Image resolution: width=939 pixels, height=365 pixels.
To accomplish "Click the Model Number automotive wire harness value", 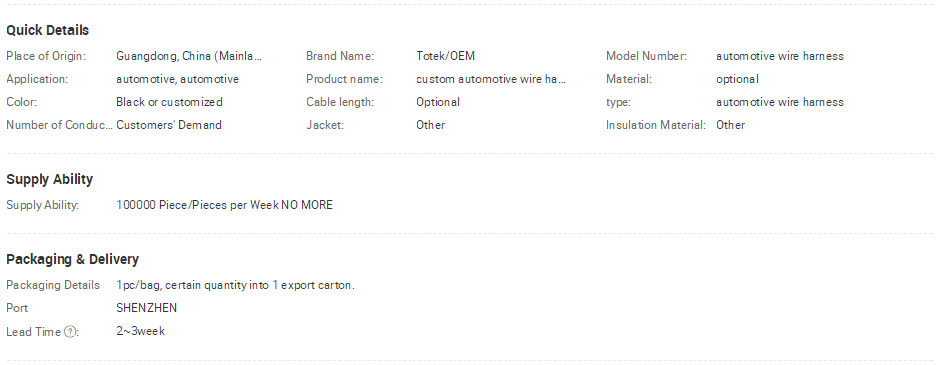I will click(780, 56).
